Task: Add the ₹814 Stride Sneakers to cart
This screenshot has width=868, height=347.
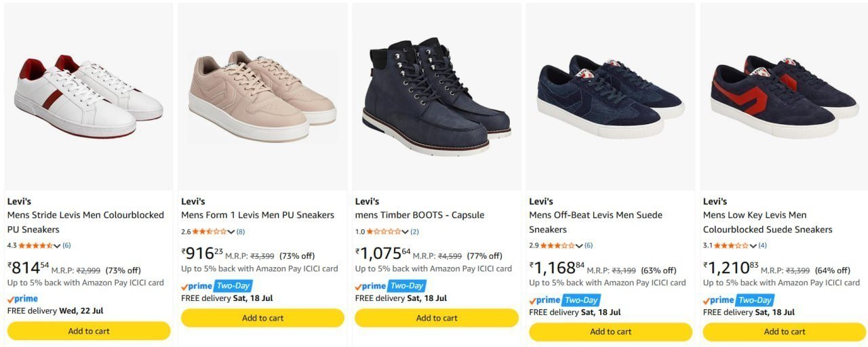Action: coord(89,331)
